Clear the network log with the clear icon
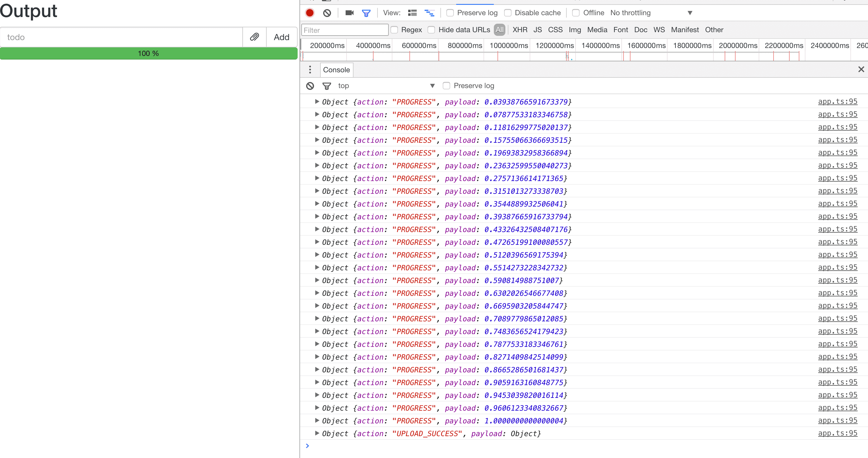 pyautogui.click(x=327, y=13)
